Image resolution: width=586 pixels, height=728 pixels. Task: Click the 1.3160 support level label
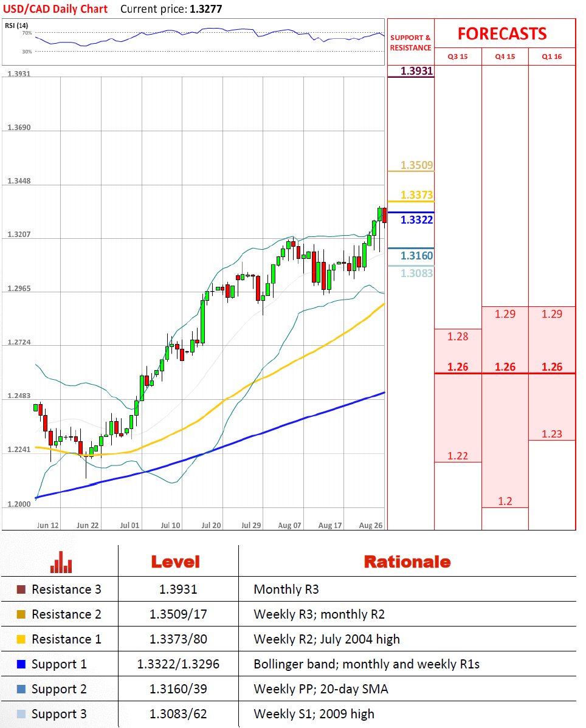point(416,256)
